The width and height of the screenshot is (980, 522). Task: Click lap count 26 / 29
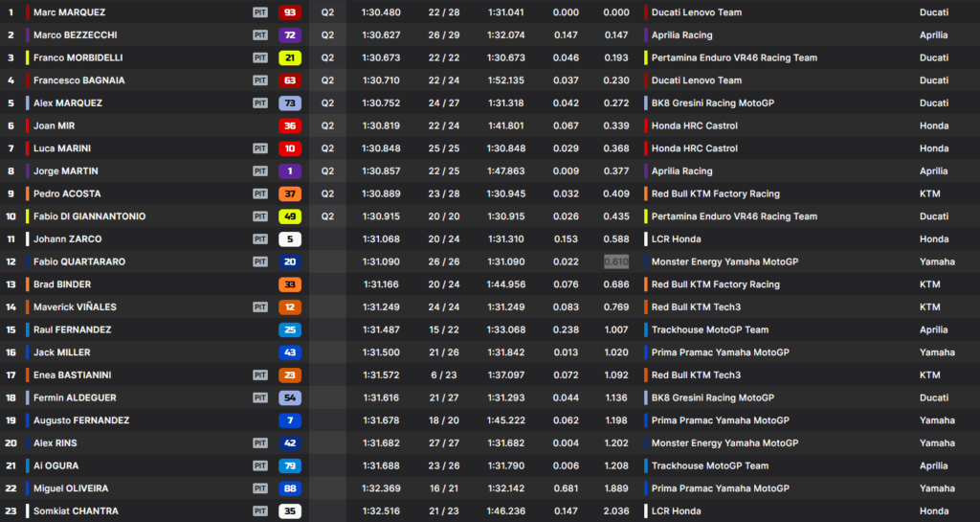click(x=444, y=35)
